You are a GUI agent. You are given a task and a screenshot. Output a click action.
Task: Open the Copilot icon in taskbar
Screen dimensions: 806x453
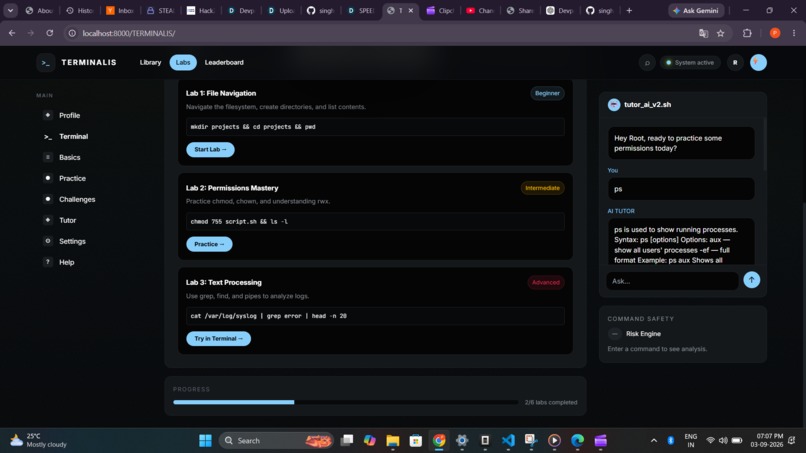(x=370, y=441)
